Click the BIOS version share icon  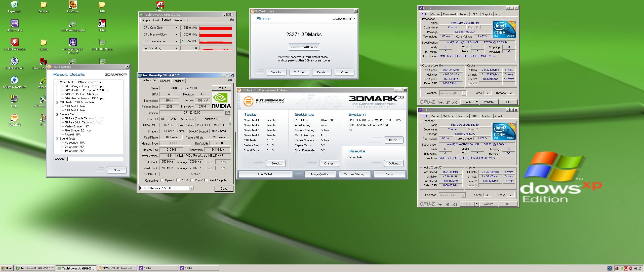[228, 113]
